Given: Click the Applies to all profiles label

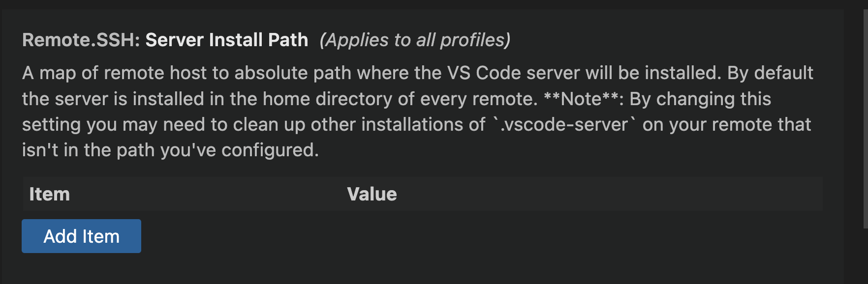Looking at the screenshot, I should [x=415, y=41].
